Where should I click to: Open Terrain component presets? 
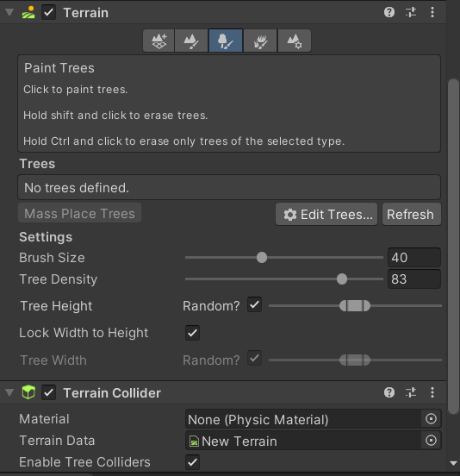pos(411,12)
